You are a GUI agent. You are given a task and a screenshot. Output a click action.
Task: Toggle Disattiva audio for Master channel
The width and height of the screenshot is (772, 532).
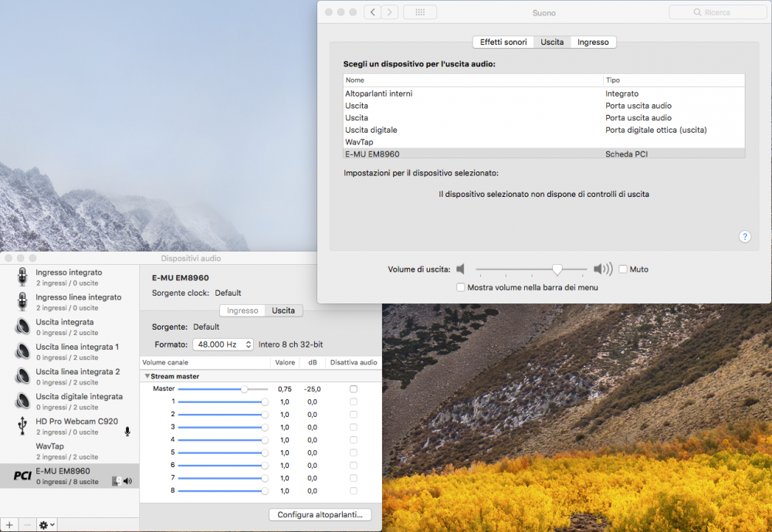(x=354, y=389)
